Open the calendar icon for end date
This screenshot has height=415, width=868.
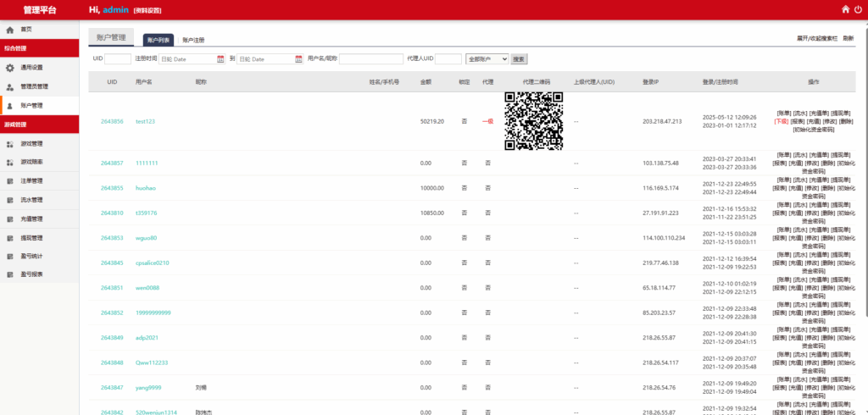coord(298,59)
